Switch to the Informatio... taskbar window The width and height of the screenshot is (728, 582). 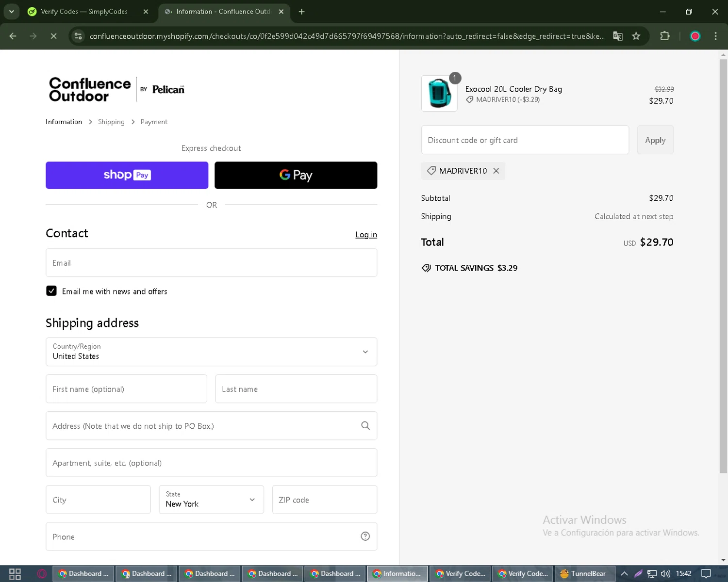pos(397,574)
